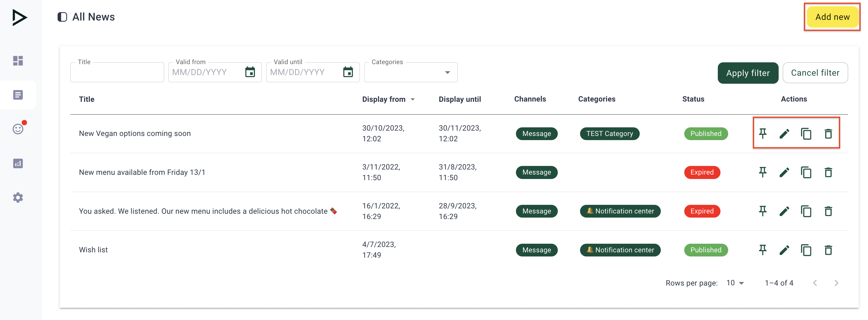
Task: Open the dashboard from the sidebar
Action: [18, 61]
